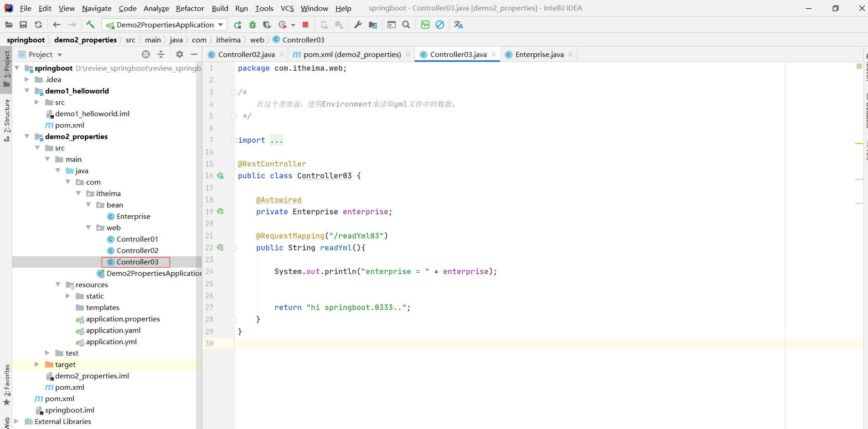Collapse the demo1_helloworld module node
The width and height of the screenshot is (868, 429).
pyautogui.click(x=27, y=91)
